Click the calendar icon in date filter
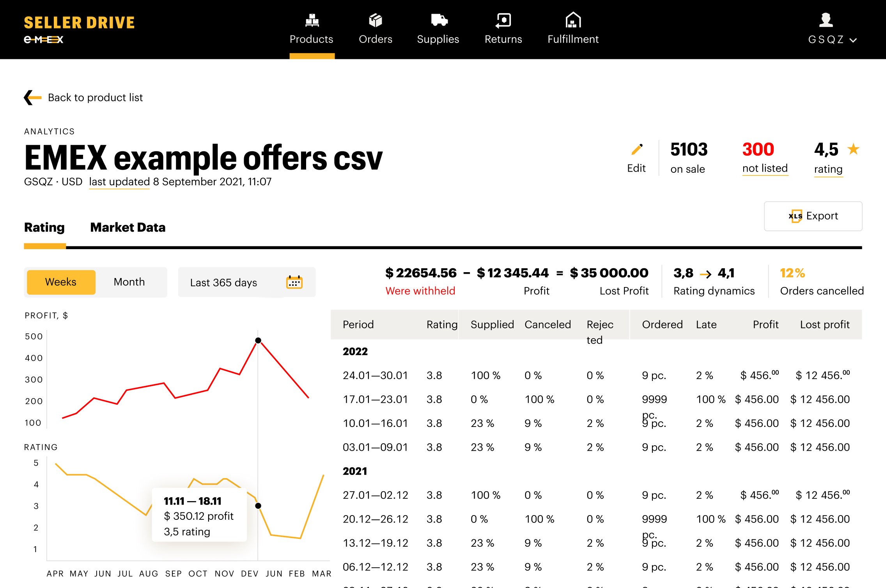 click(x=294, y=282)
